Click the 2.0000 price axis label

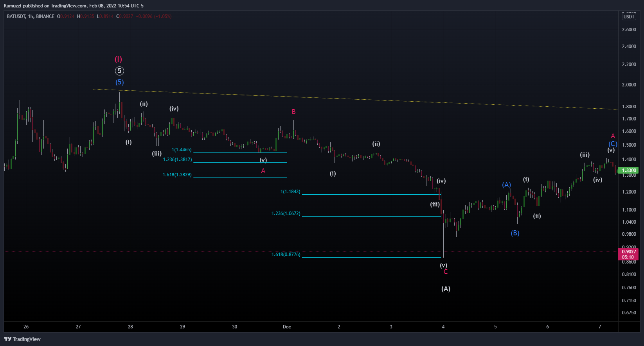(x=629, y=85)
